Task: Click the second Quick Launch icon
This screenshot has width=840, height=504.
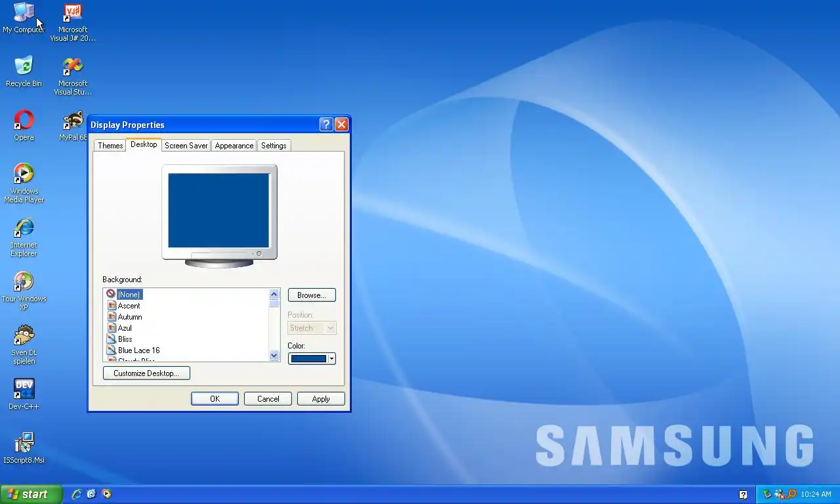Action: pos(91,494)
